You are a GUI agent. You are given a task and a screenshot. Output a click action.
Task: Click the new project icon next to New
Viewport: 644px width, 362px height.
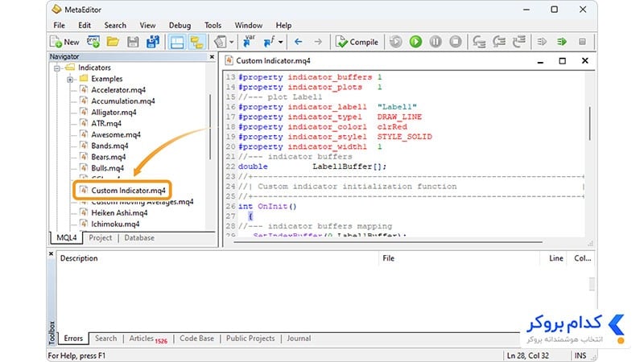point(93,42)
